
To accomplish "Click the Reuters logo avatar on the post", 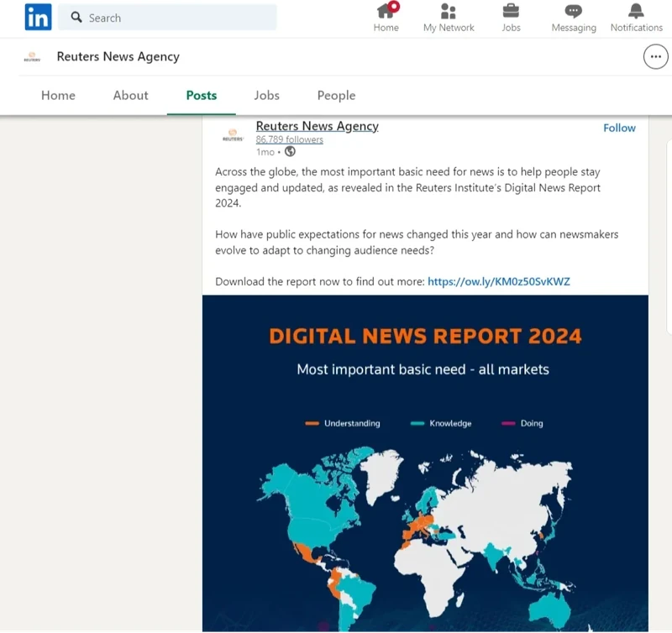I will click(x=232, y=134).
